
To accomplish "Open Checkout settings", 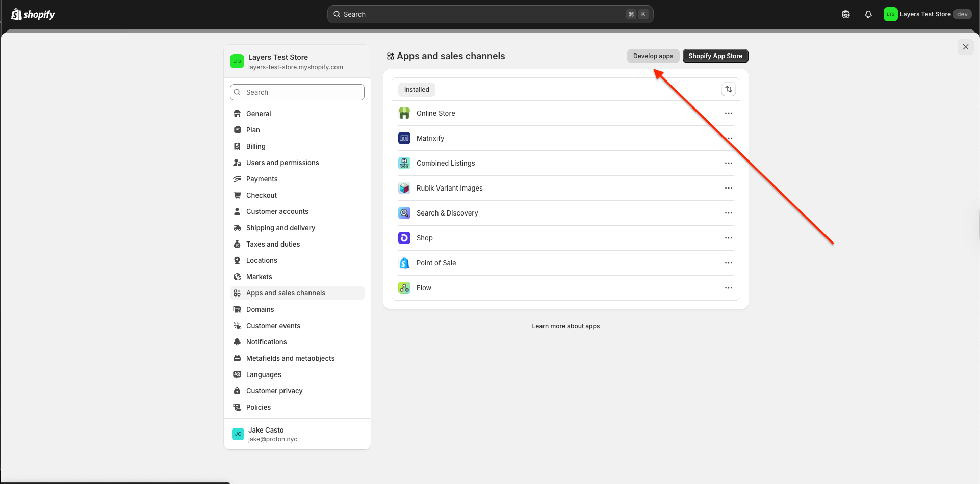I will point(297,195).
